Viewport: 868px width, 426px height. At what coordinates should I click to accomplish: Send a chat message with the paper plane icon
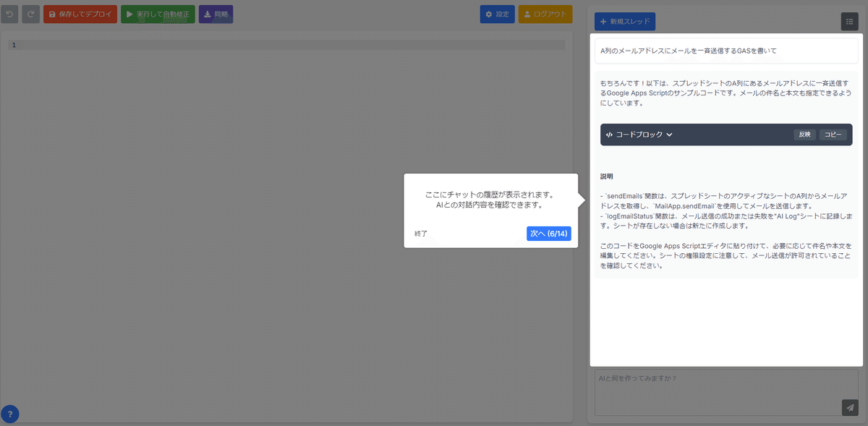(x=848, y=406)
